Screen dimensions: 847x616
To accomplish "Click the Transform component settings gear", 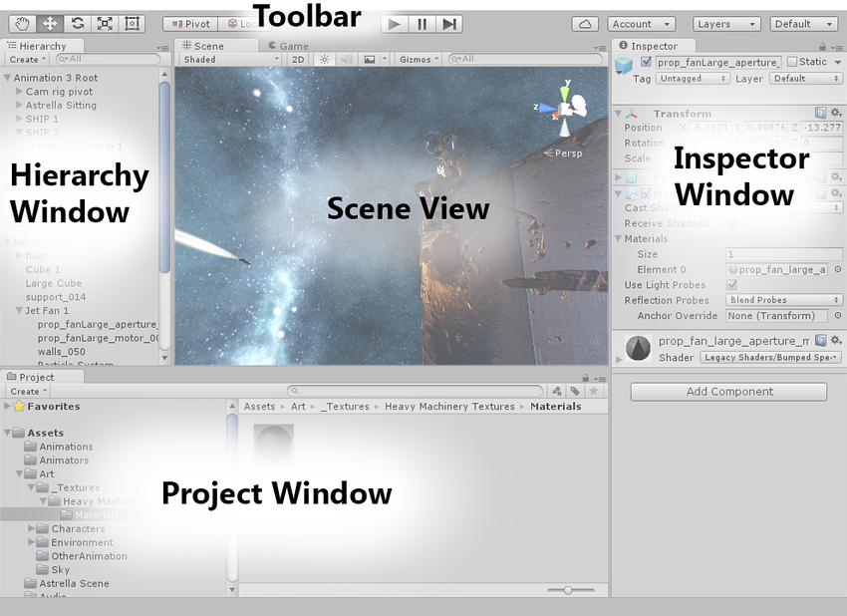I will 835,113.
